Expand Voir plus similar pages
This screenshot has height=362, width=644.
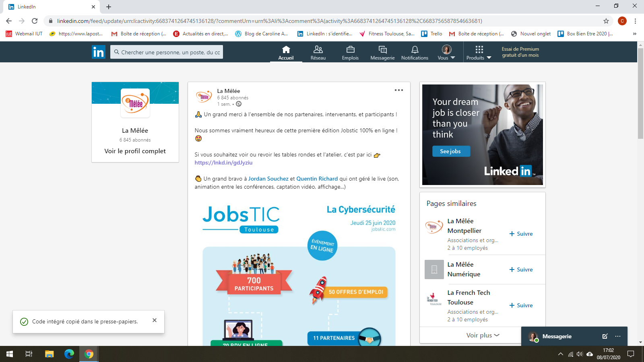tap(483, 335)
